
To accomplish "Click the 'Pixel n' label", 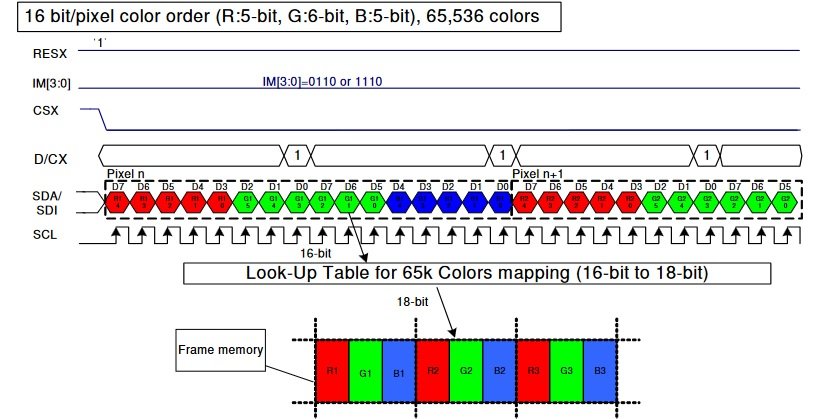I will click(x=126, y=174).
